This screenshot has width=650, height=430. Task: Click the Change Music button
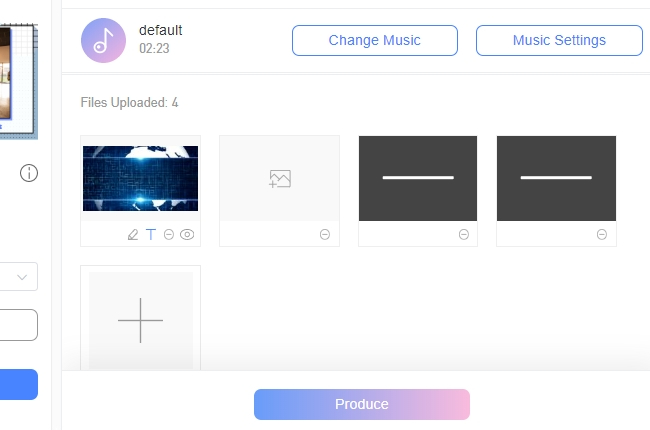pyautogui.click(x=374, y=41)
